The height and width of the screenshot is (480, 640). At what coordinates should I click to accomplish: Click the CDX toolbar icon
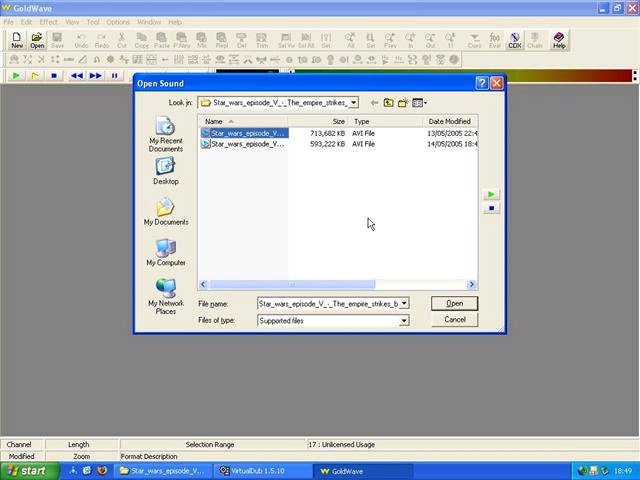(x=515, y=40)
